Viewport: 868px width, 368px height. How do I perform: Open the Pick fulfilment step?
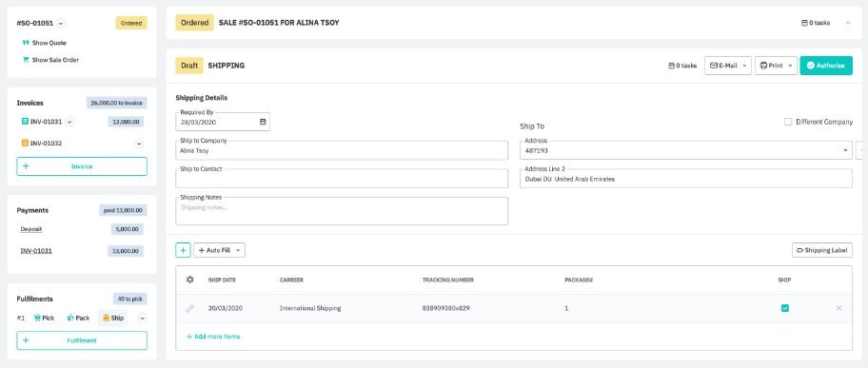click(x=44, y=319)
